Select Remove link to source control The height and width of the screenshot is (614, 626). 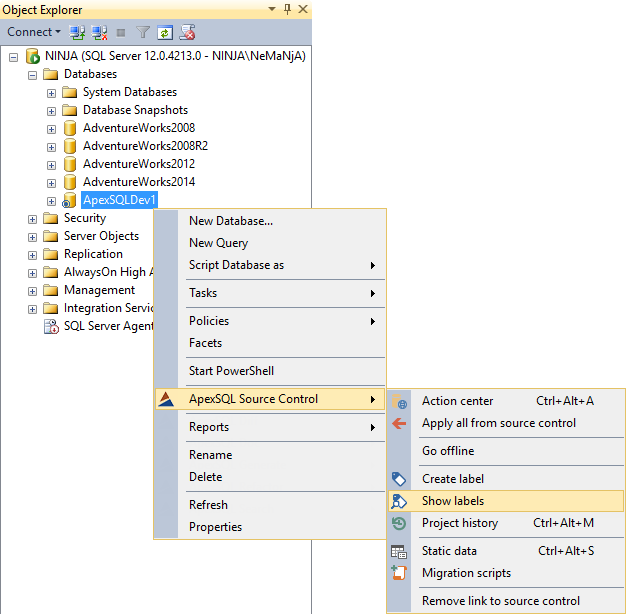coord(506,601)
